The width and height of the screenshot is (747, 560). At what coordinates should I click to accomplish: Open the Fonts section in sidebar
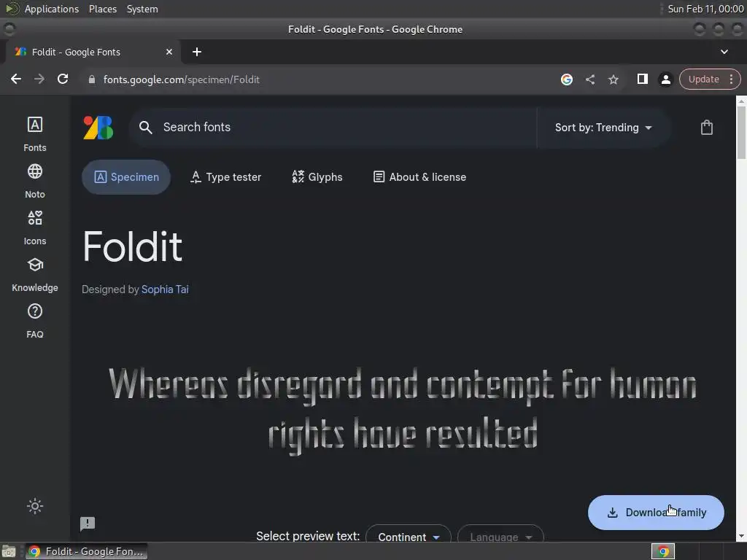click(x=35, y=134)
